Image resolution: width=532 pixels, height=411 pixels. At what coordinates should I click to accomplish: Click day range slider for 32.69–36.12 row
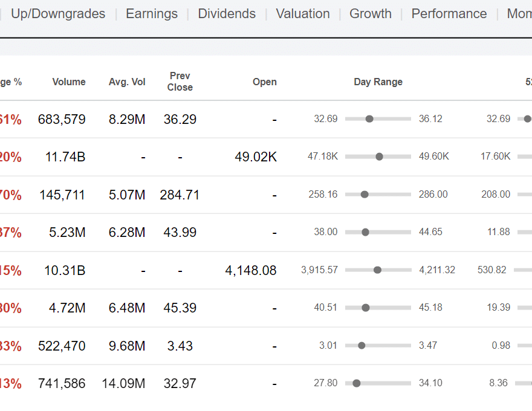[x=378, y=118]
